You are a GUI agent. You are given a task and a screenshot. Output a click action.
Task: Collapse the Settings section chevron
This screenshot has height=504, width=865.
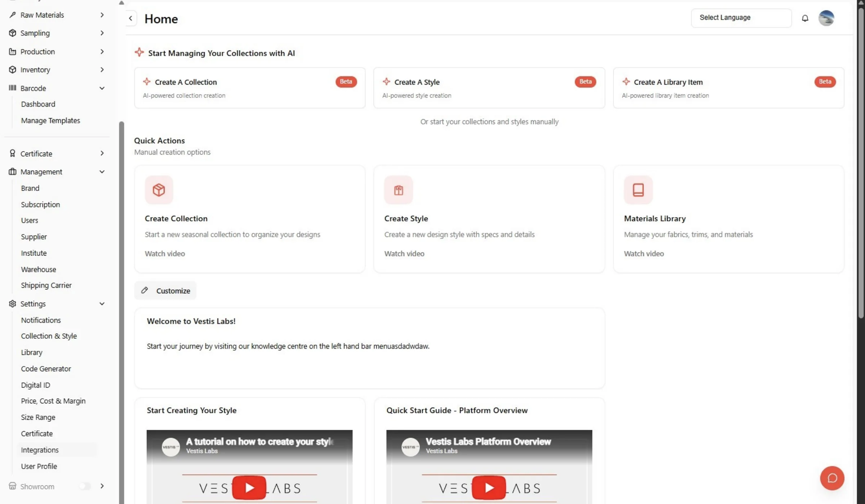coord(102,304)
